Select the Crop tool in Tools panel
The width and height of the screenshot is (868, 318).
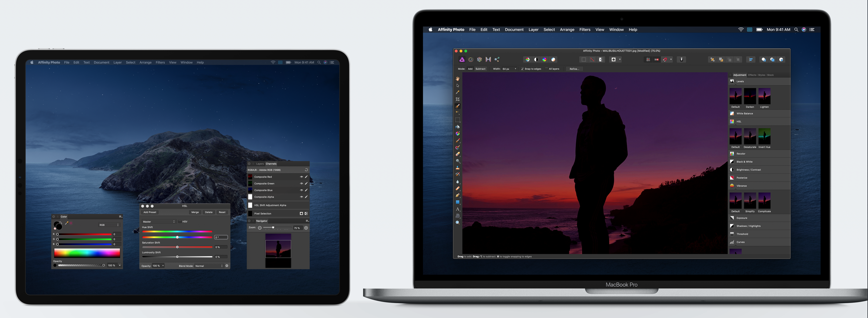click(458, 99)
